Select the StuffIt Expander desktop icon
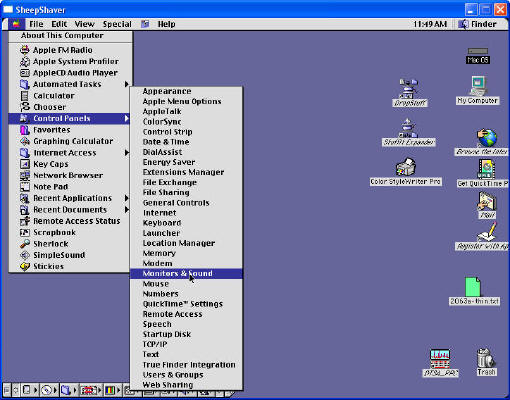The width and height of the screenshot is (510, 400). coord(409,132)
